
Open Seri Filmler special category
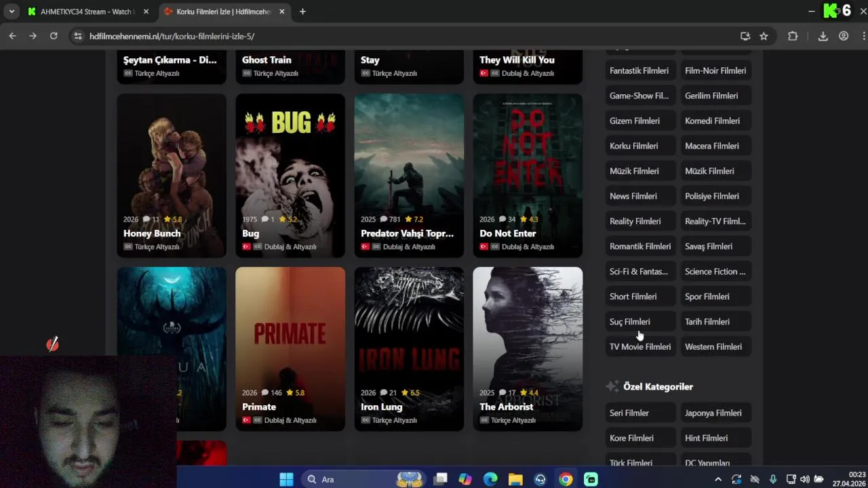point(639,413)
